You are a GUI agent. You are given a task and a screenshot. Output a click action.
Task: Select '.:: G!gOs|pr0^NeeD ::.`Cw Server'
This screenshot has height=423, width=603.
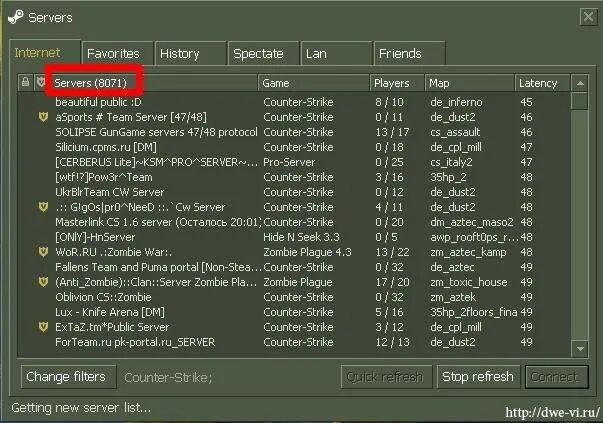click(x=294, y=207)
